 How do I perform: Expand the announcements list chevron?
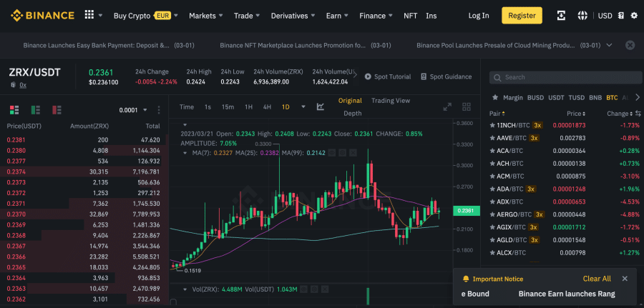pos(609,45)
